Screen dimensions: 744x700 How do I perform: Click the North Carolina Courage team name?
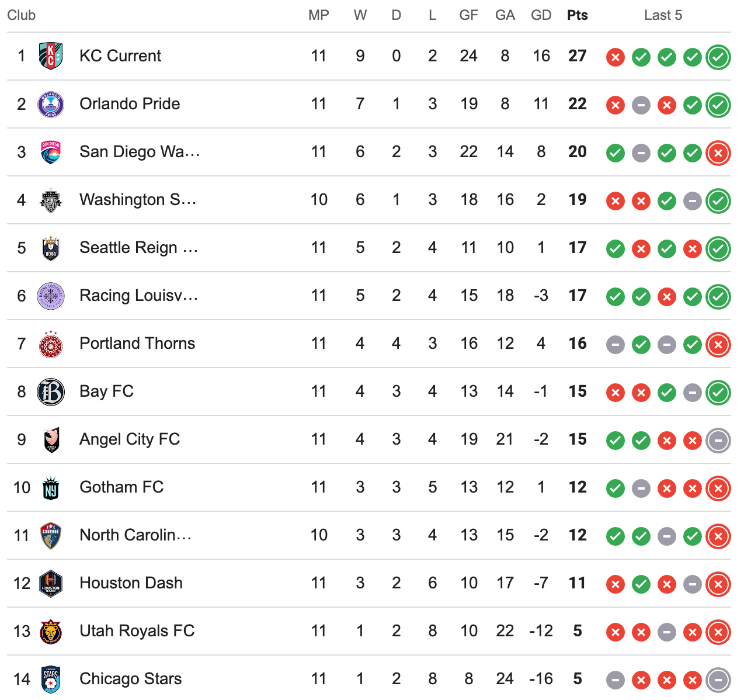point(135,535)
